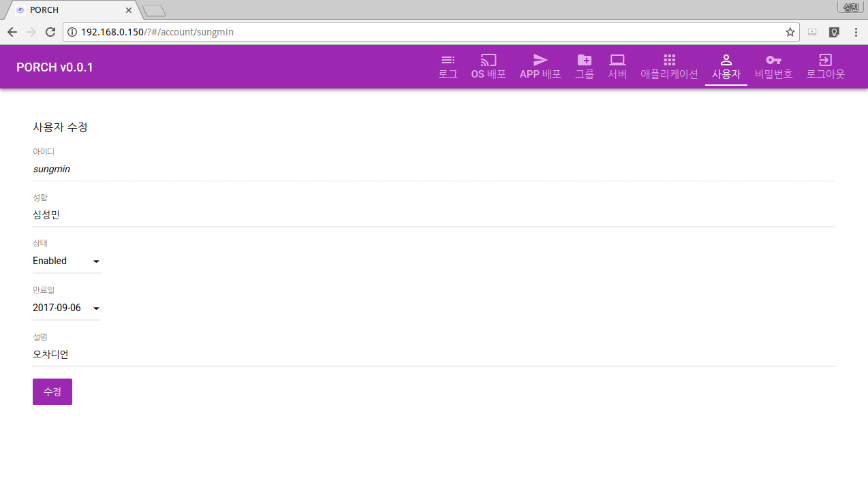Viewport: 868px width, 480px height.
Task: Close the PORCH browser tab
Action: 129,10
